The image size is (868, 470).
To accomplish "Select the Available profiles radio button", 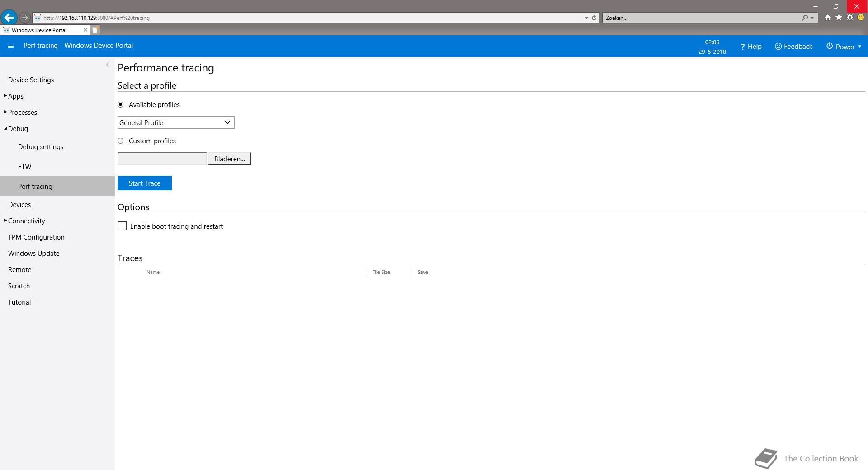I will point(120,104).
